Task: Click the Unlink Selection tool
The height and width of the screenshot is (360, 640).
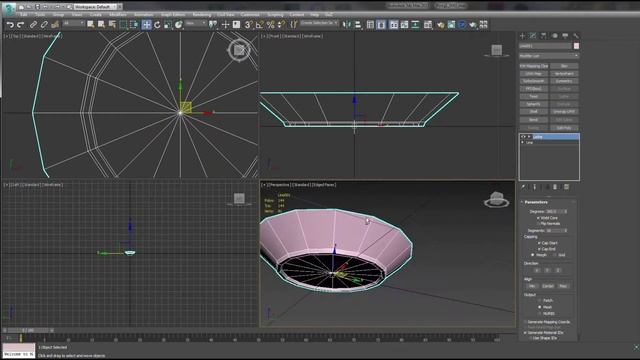Action: (x=44, y=25)
